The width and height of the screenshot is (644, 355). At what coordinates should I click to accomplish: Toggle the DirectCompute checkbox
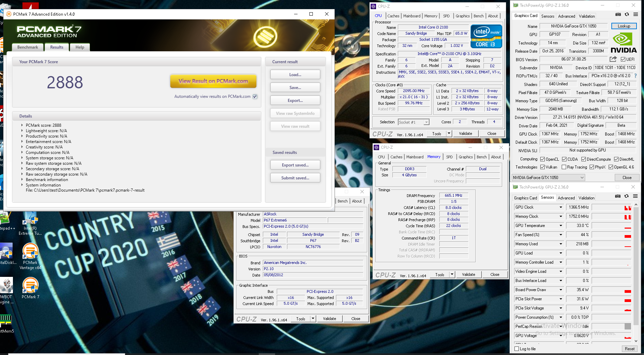(x=583, y=159)
